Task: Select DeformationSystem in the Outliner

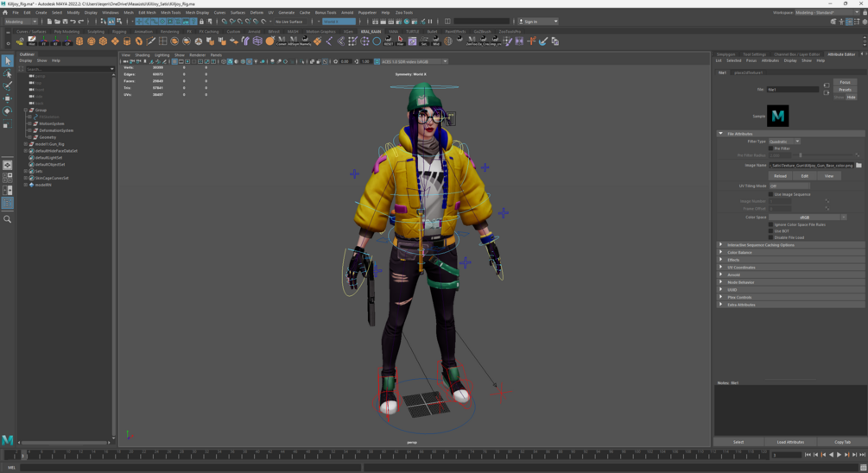Action: point(56,130)
